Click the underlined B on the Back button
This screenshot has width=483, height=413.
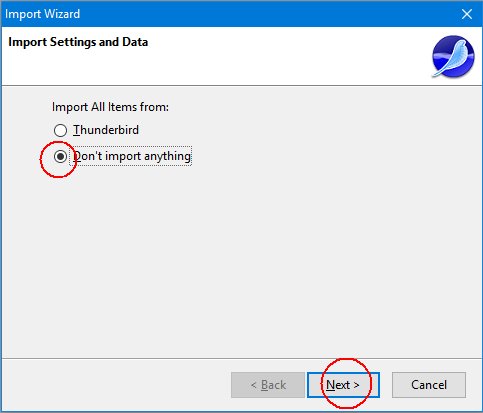265,385
